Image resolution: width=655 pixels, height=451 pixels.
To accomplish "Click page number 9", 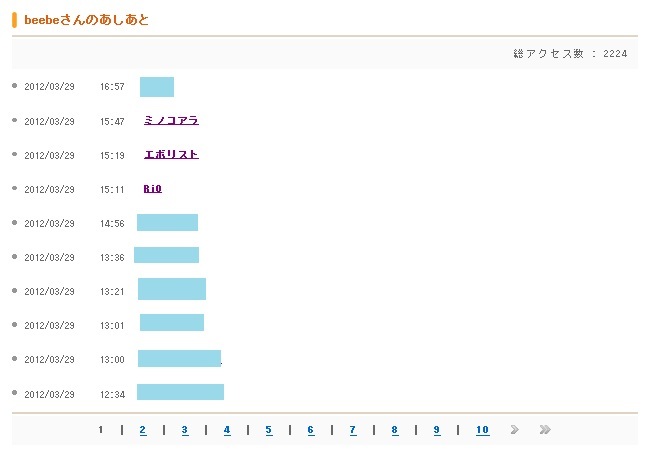I will (436, 430).
